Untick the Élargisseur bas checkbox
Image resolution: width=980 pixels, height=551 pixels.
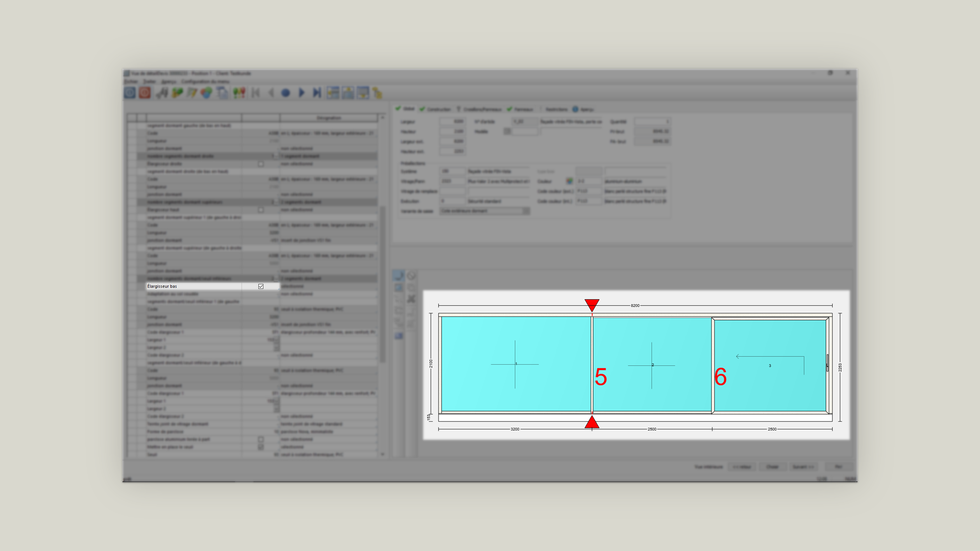click(x=261, y=287)
